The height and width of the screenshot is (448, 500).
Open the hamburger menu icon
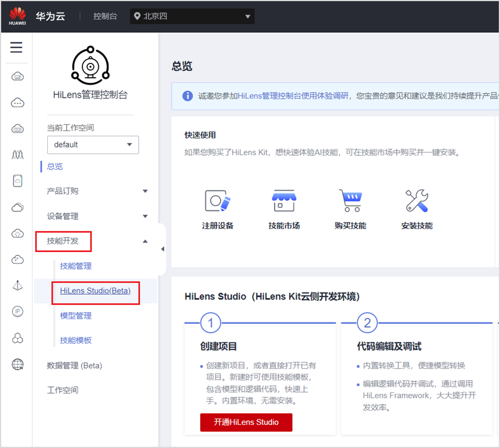tap(16, 47)
